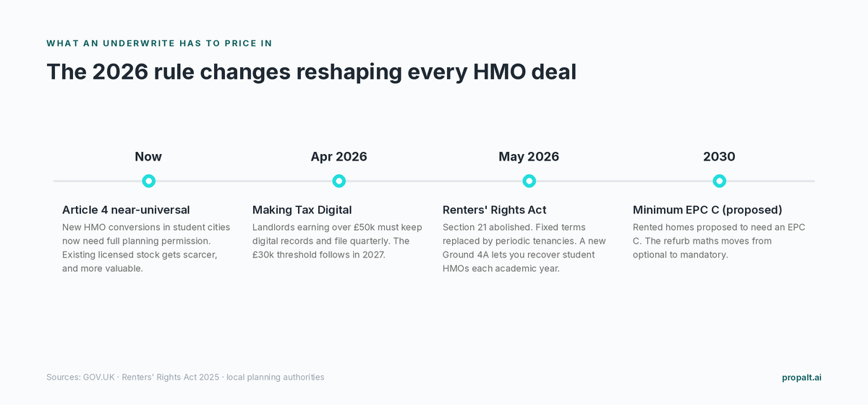Image resolution: width=868 pixels, height=405 pixels.
Task: Select the 'Apr 2026' date label
Action: (x=339, y=157)
